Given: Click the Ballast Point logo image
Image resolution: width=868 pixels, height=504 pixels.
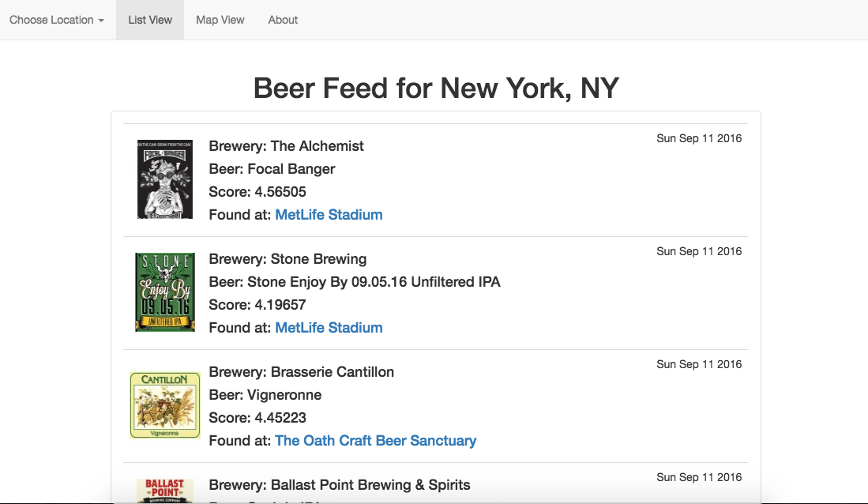Looking at the screenshot, I should [x=165, y=490].
